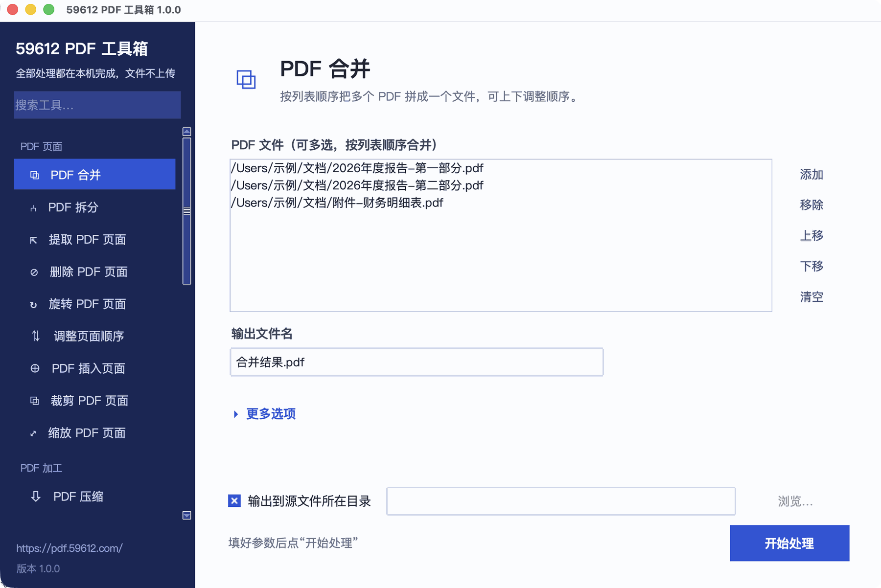Click the 缩放 PDF 页面 resize icon
Viewport: 881px width, 588px height.
(33, 433)
